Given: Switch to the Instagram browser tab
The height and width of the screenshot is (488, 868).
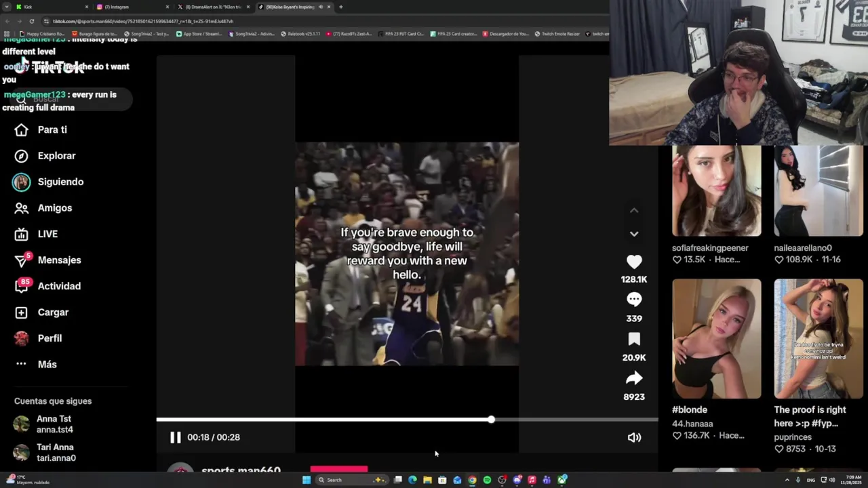Looking at the screenshot, I should (132, 7).
